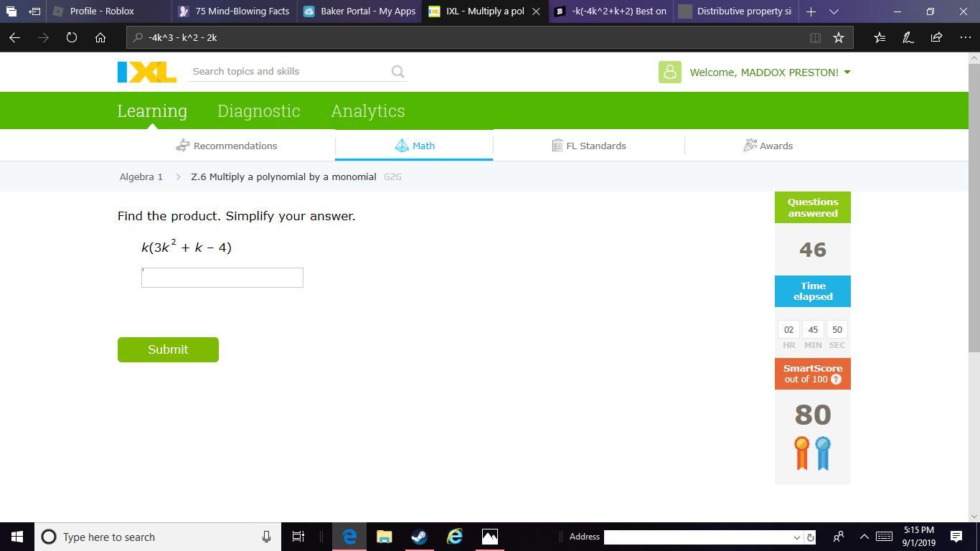Open the Diagnostic section
The height and width of the screenshot is (551, 980).
[x=259, y=111]
